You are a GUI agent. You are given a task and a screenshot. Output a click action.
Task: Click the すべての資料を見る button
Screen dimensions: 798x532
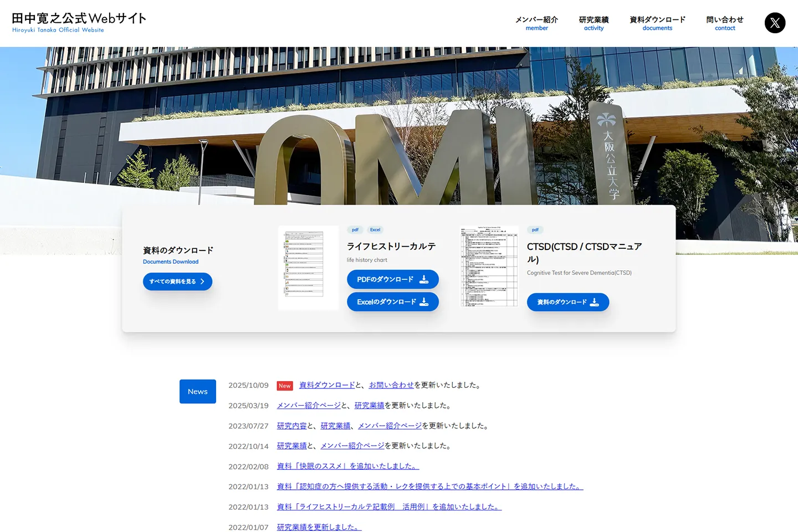coord(177,282)
